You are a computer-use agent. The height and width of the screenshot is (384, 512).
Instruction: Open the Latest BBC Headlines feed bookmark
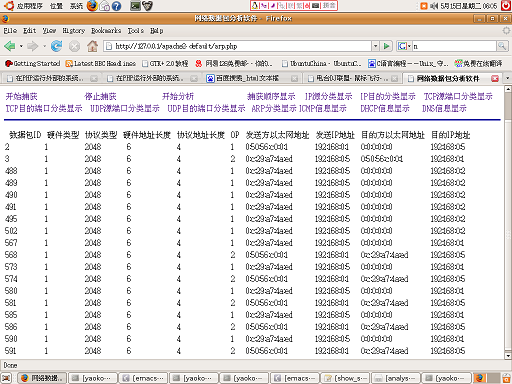tap(101, 63)
